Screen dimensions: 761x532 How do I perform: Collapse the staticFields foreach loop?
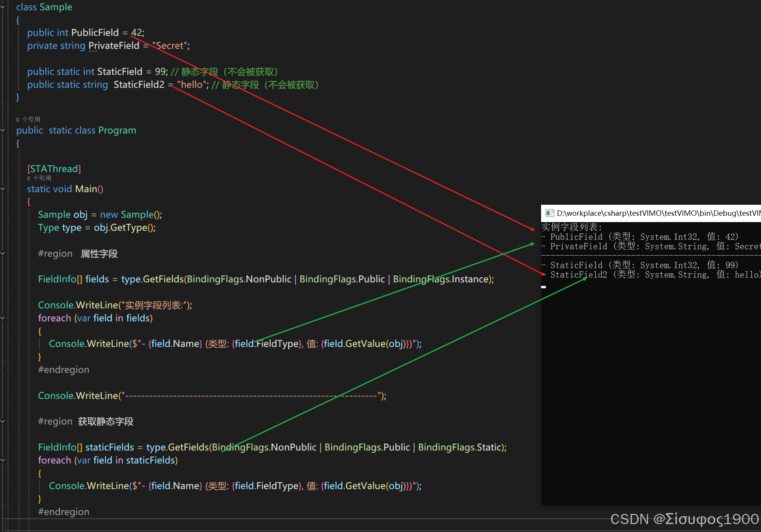[3, 460]
